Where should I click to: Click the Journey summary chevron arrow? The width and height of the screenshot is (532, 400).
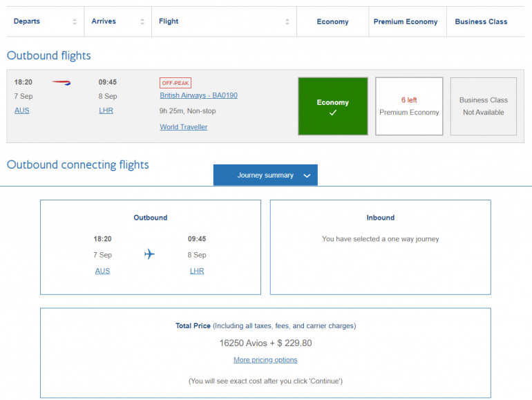307,176
